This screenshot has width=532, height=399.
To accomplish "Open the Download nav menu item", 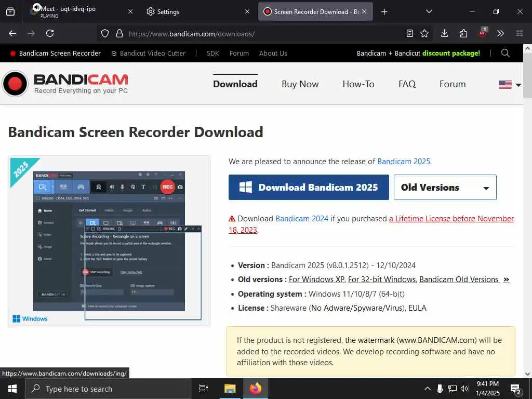I will point(235,84).
